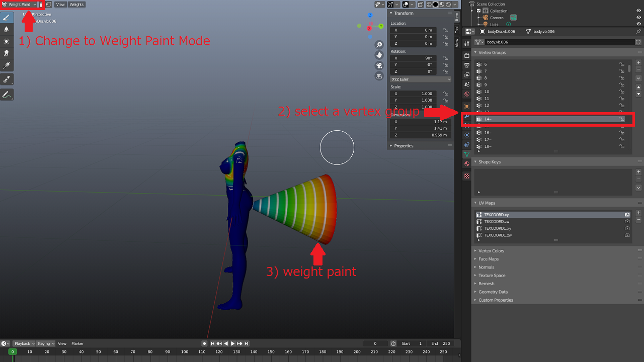Viewport: 644px width, 362px height.
Task: Open the Render properties tab
Action: point(467,56)
